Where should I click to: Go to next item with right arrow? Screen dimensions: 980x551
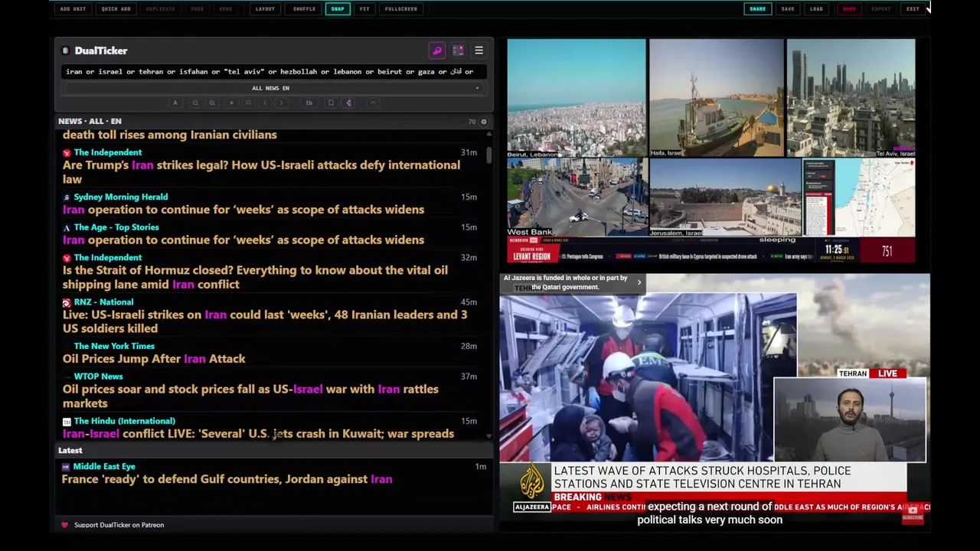click(x=282, y=103)
